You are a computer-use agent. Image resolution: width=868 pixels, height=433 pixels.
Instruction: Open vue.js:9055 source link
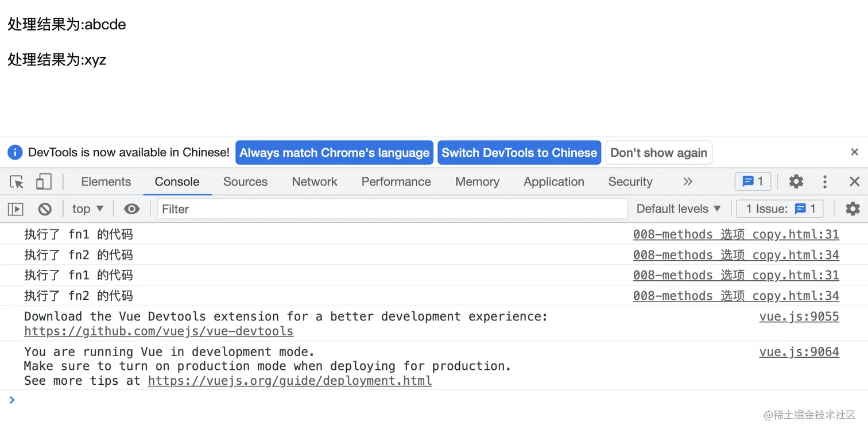click(x=799, y=316)
